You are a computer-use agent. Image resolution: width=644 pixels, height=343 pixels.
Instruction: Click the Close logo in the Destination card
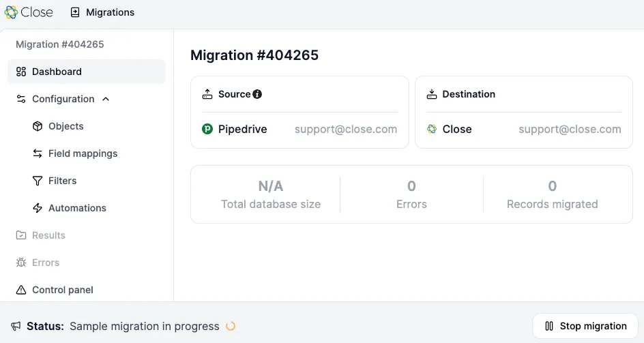[432, 129]
